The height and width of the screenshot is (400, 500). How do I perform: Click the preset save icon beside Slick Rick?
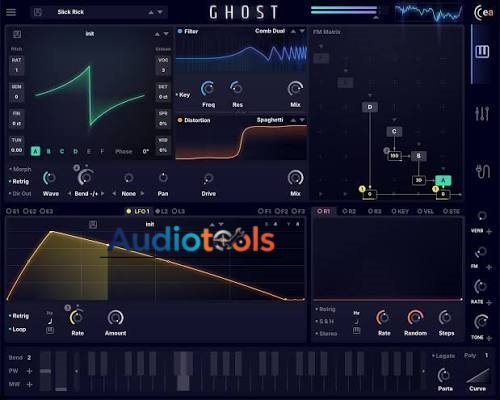point(38,12)
